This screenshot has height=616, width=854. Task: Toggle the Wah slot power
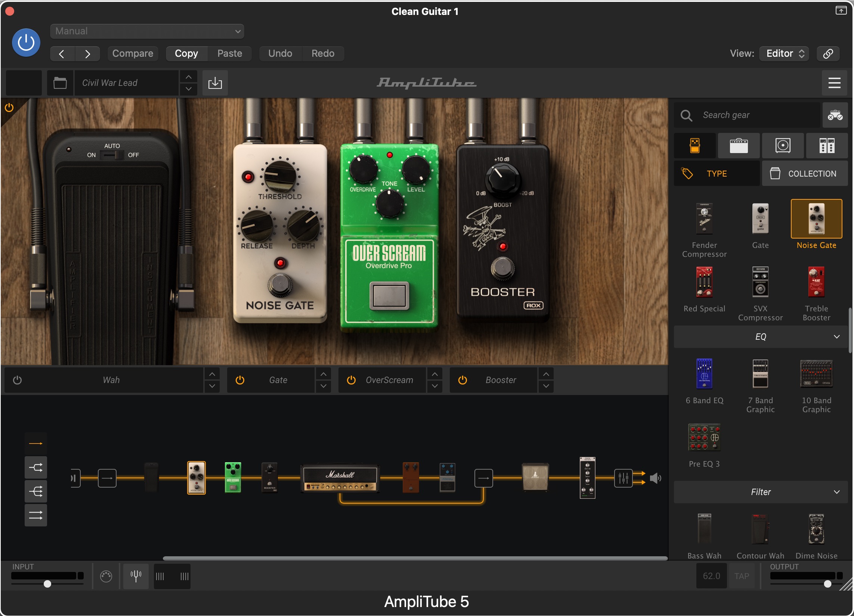pyautogui.click(x=17, y=380)
